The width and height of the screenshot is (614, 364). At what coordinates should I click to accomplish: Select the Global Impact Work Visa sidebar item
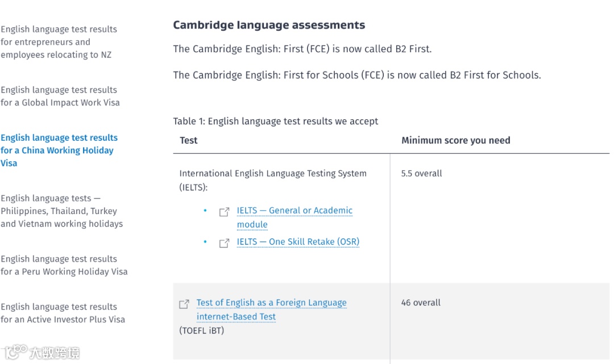click(60, 97)
